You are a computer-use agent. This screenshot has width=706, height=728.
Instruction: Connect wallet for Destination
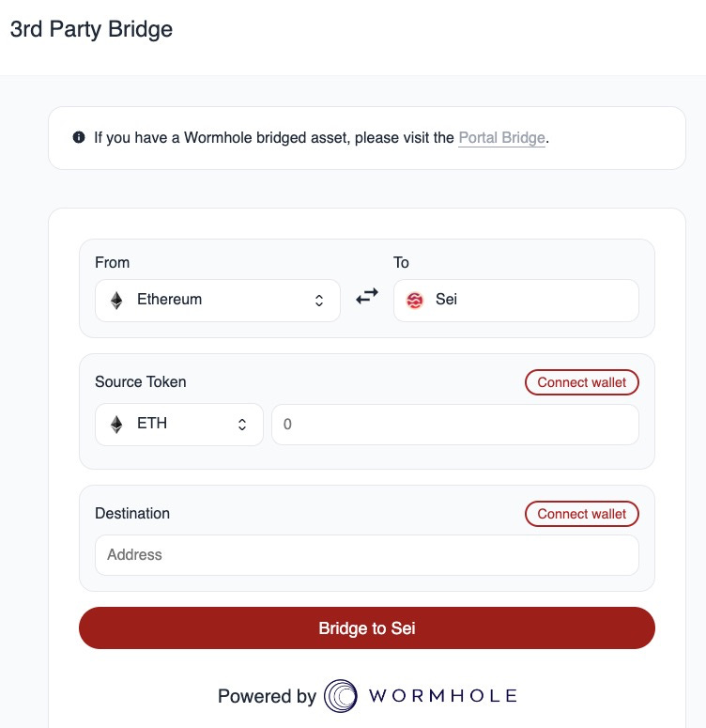(582, 514)
